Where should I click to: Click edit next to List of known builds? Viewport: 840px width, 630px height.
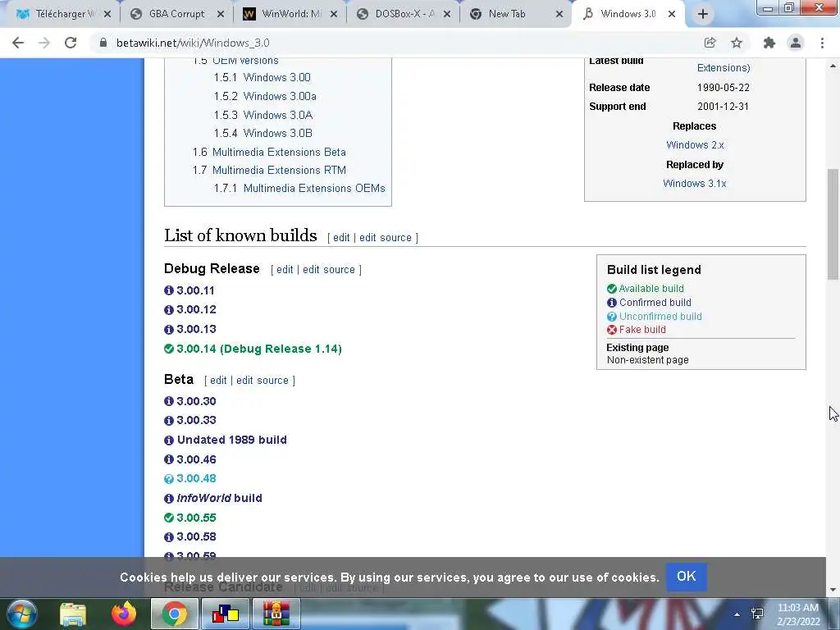[341, 238]
